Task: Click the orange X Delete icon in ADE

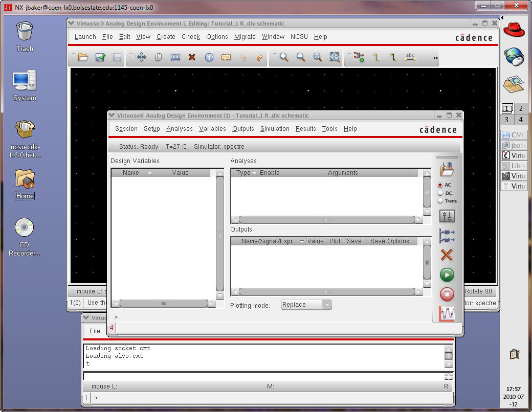Action: 447,255
